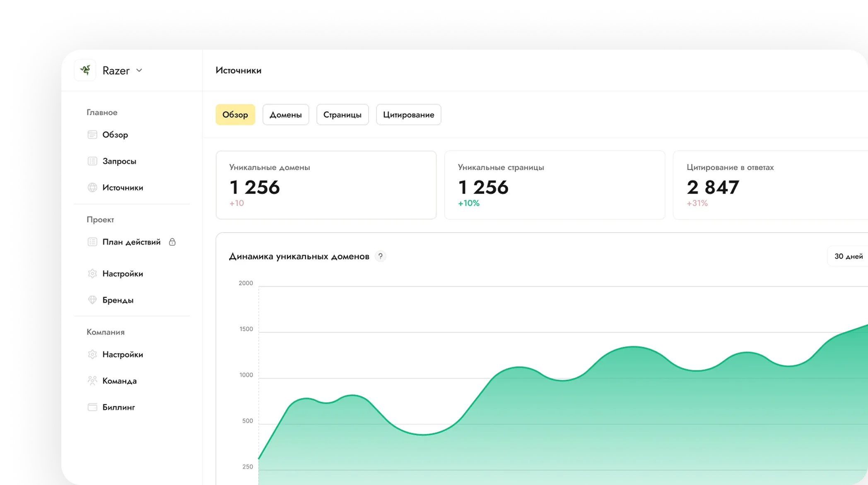The width and height of the screenshot is (868, 485).
Task: Open Обзор in the sidebar
Action: (115, 135)
